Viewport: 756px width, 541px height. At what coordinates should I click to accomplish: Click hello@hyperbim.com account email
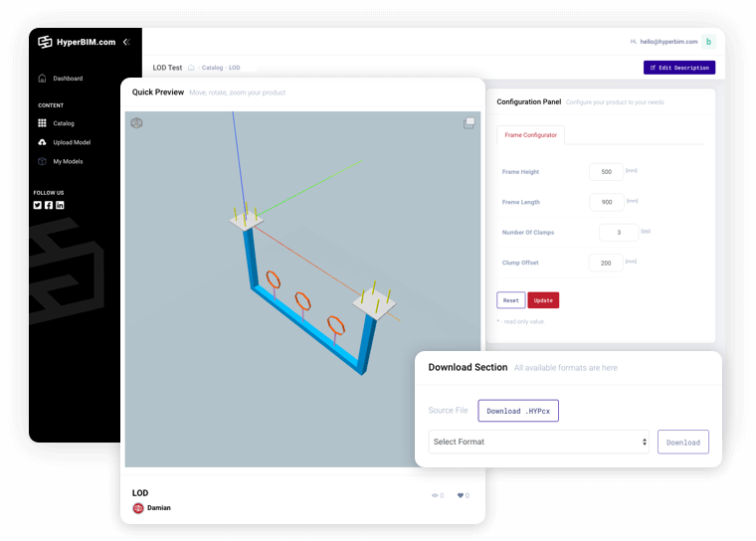pyautogui.click(x=668, y=42)
